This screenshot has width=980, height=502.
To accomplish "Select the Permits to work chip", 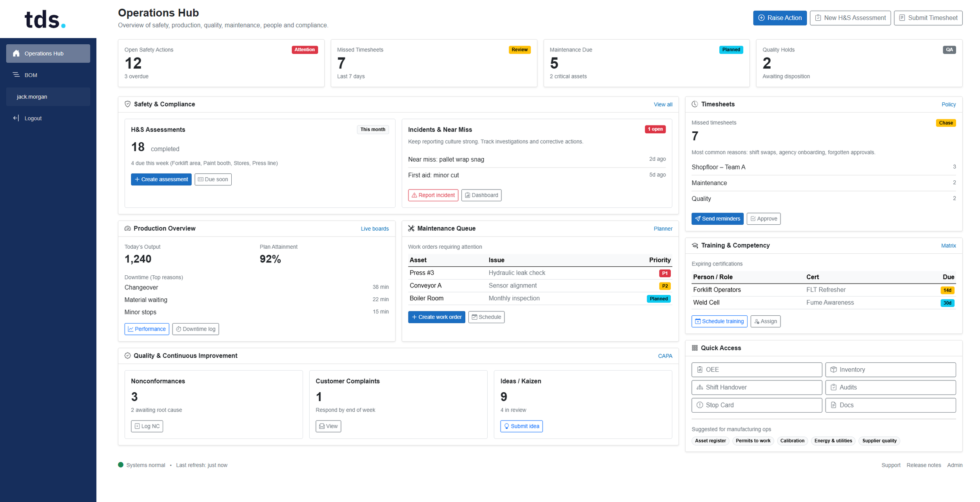I will coord(753,440).
